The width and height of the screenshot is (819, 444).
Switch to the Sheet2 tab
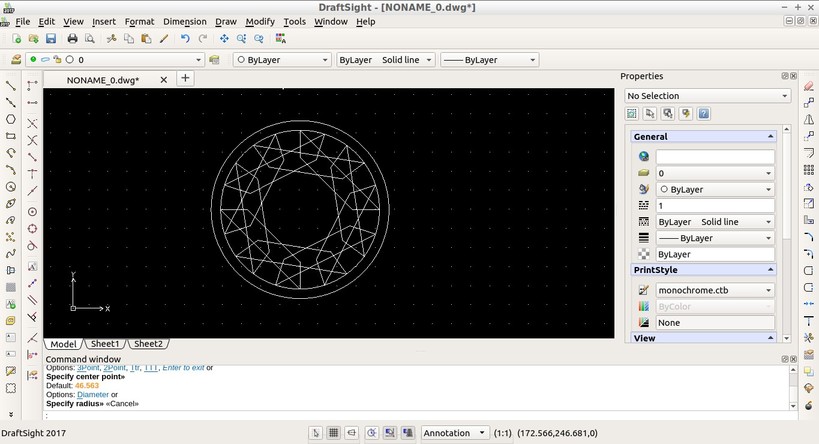coord(148,344)
